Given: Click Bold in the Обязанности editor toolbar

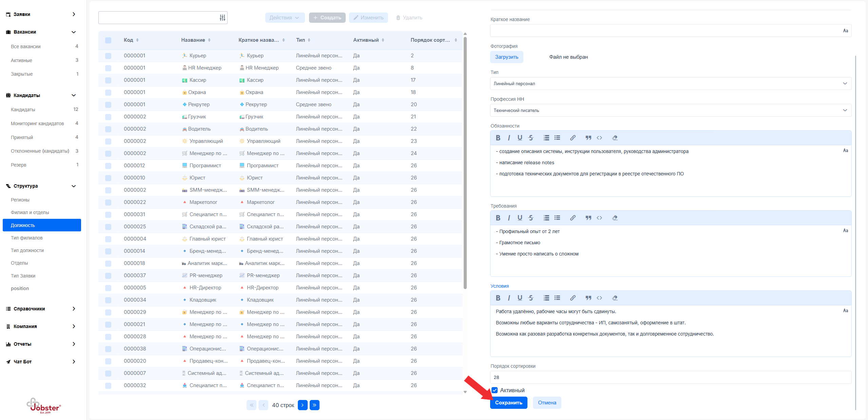Looking at the screenshot, I should (498, 138).
